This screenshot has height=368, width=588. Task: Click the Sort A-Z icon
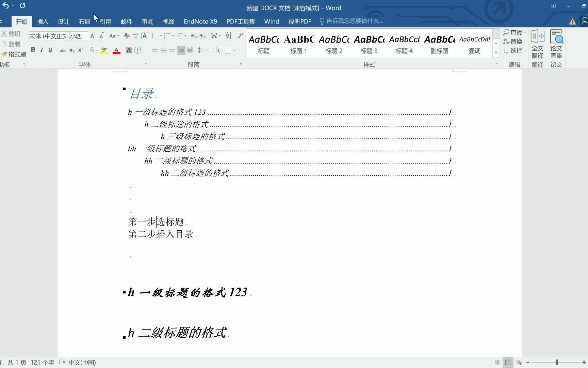pos(229,36)
